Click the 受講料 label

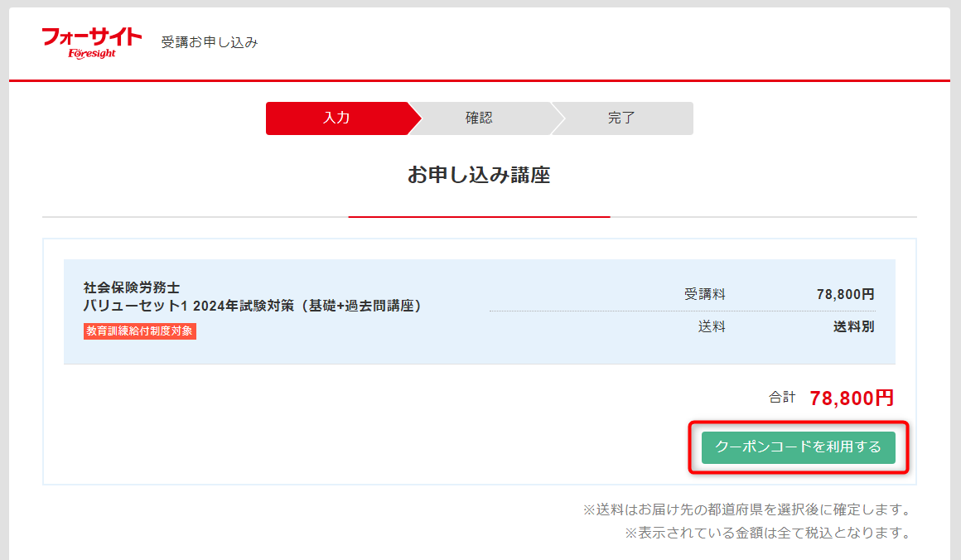coord(704,294)
